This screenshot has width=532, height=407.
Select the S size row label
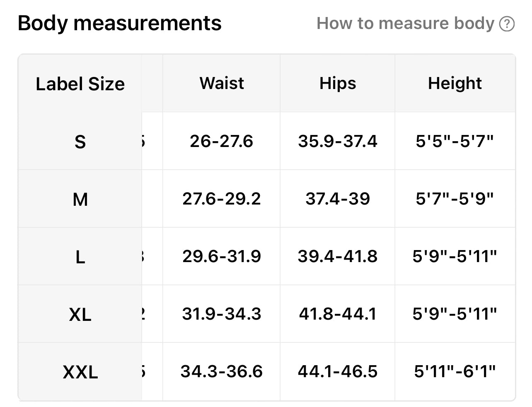click(80, 142)
